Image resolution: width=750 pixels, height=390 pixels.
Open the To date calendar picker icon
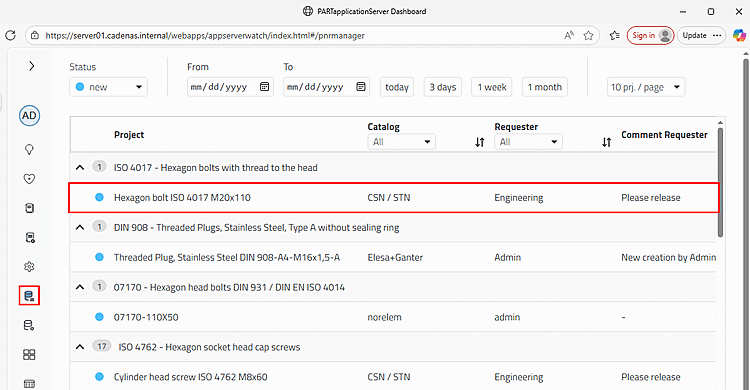point(361,87)
